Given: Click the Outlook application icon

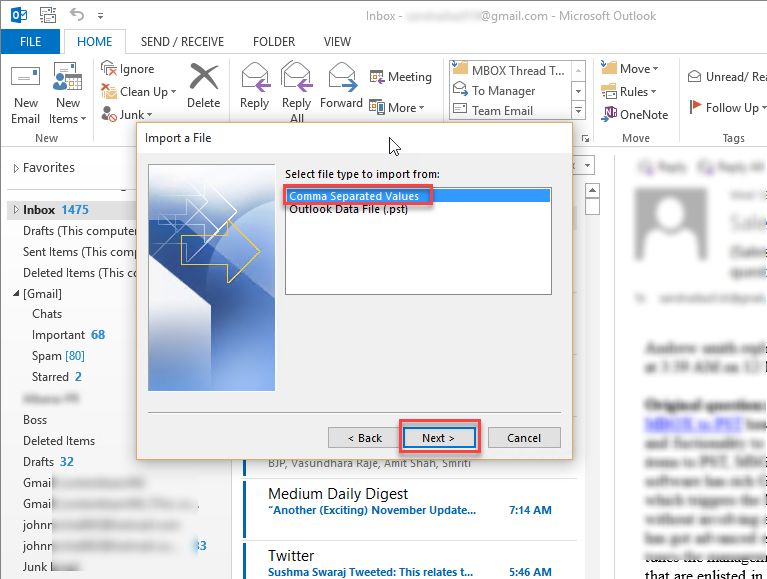Looking at the screenshot, I should pos(19,15).
